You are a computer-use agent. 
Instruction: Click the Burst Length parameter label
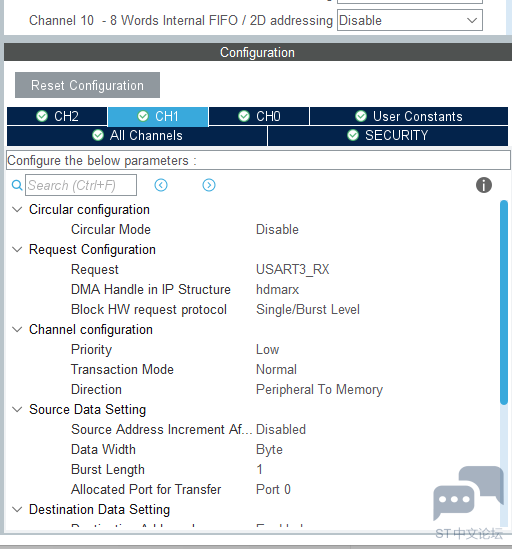[x=108, y=470]
